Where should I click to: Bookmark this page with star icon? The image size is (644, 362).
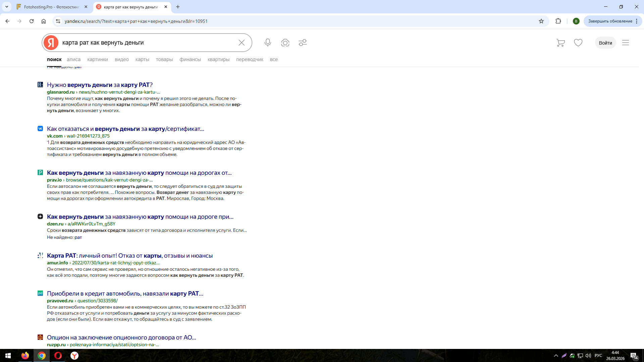pyautogui.click(x=541, y=21)
